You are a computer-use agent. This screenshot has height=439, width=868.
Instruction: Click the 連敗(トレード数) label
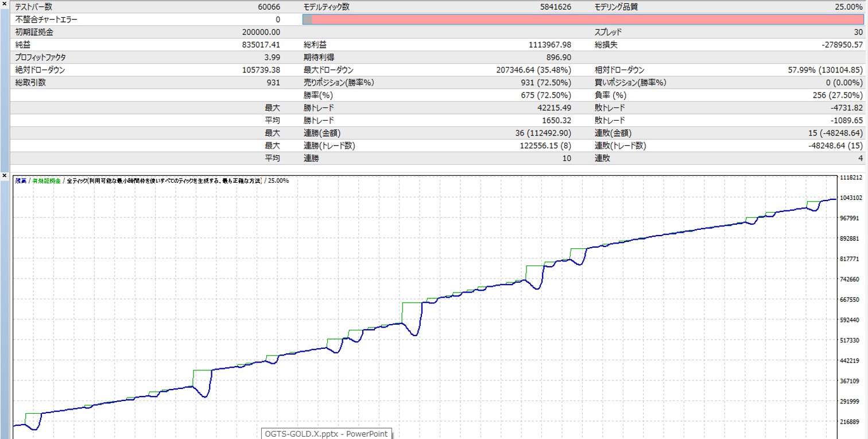pyautogui.click(x=621, y=146)
